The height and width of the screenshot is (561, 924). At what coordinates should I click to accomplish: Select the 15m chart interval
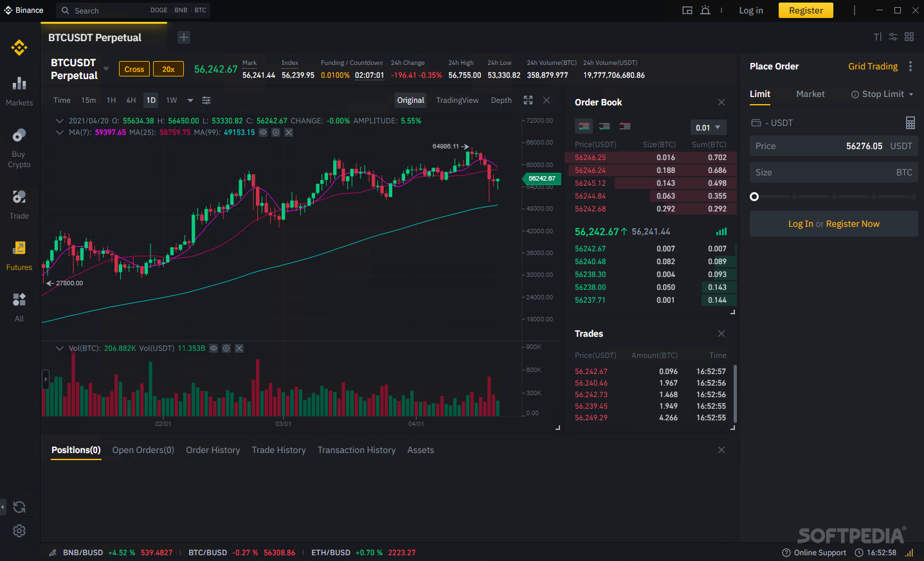point(89,100)
